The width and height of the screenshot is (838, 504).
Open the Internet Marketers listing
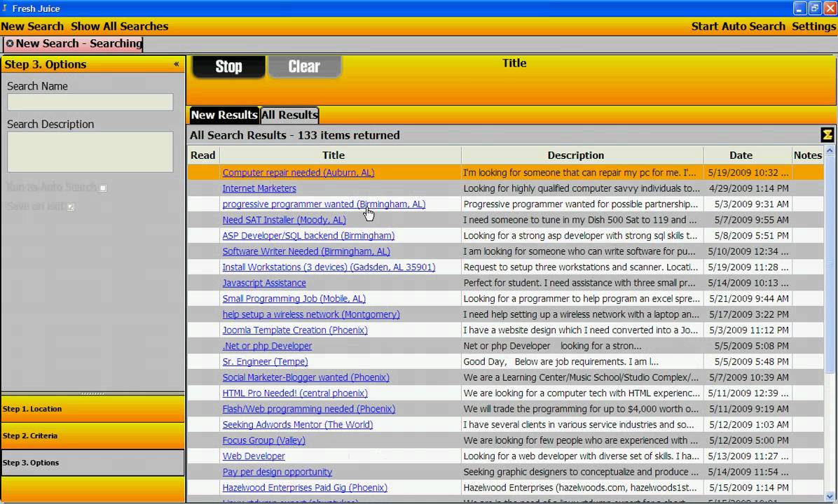point(259,188)
